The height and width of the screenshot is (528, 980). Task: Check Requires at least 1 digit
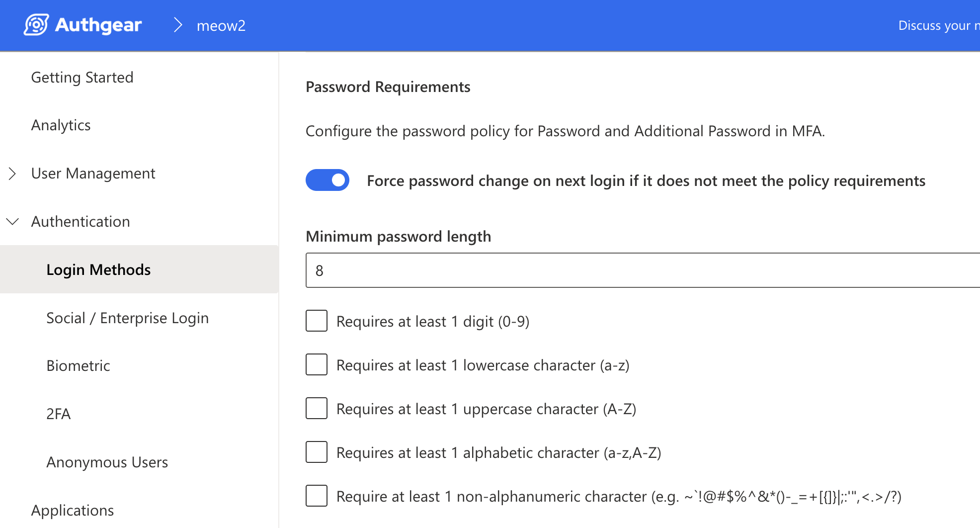pyautogui.click(x=317, y=321)
